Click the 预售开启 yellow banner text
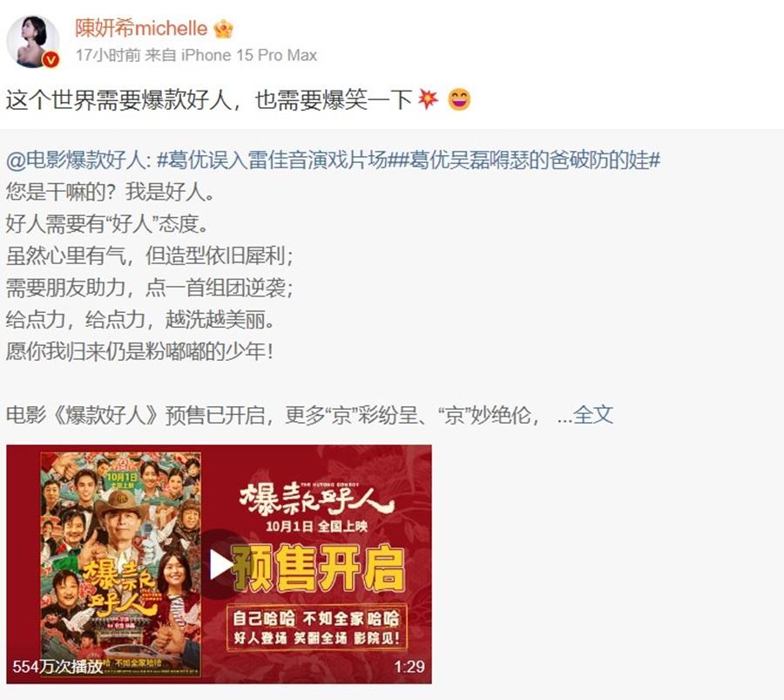Viewport: 784px width, 700px height. click(x=319, y=568)
